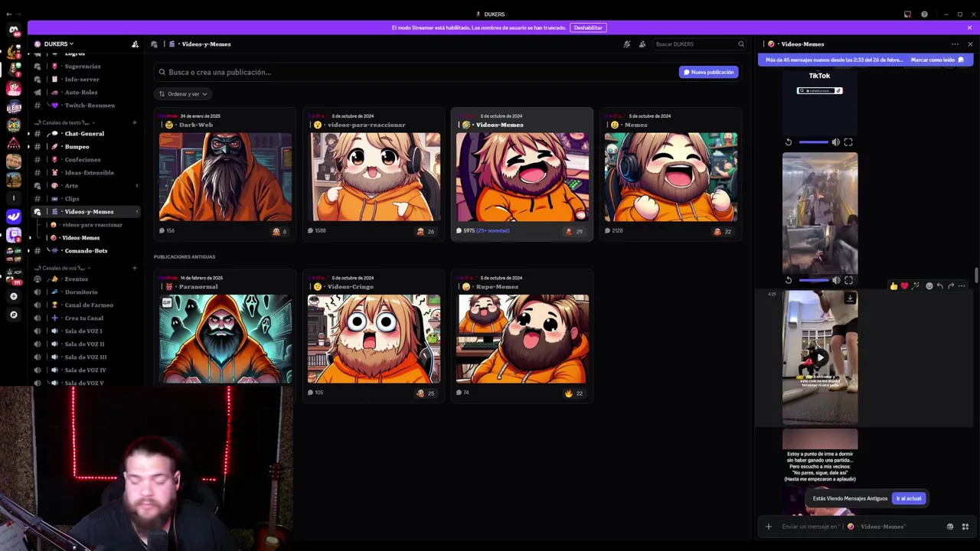The image size is (980, 551).
Task: Dismiss the Streamer mode banner
Action: (969, 28)
